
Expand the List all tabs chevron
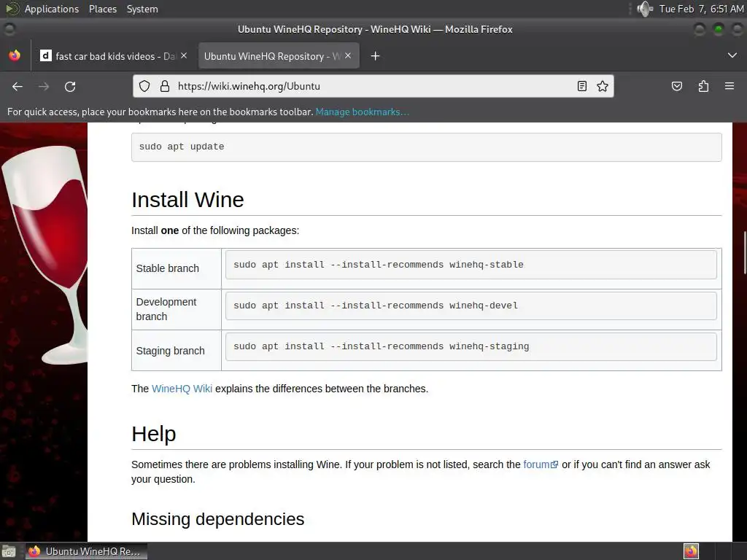click(732, 55)
